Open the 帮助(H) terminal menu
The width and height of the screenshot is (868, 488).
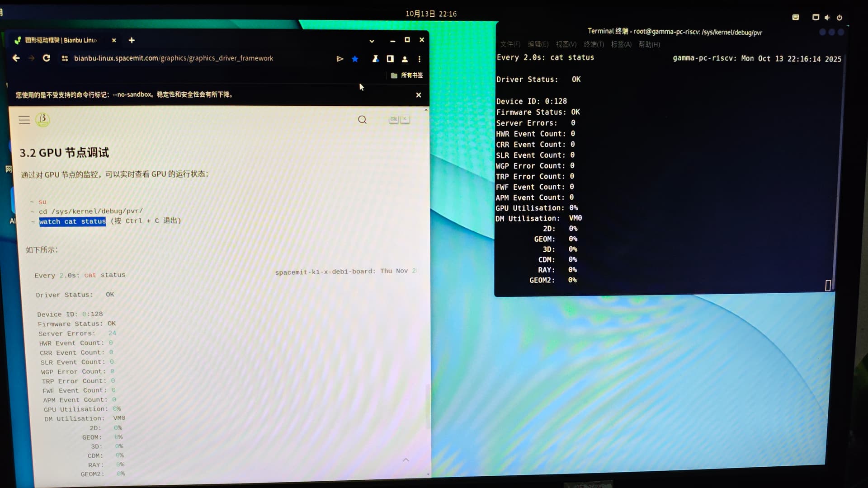pyautogui.click(x=649, y=44)
